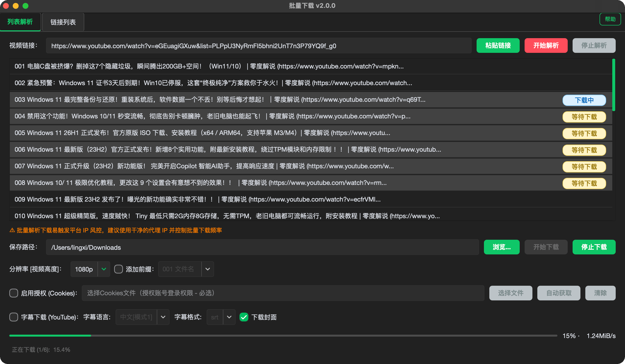The width and height of the screenshot is (625, 364).
Task: Focus the 保存路径 path field
Action: (262, 247)
